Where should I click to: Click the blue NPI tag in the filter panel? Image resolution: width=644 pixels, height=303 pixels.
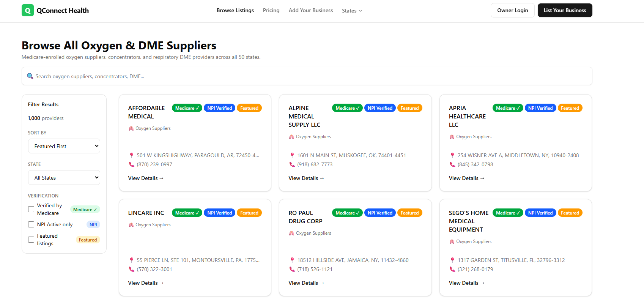pyautogui.click(x=93, y=225)
